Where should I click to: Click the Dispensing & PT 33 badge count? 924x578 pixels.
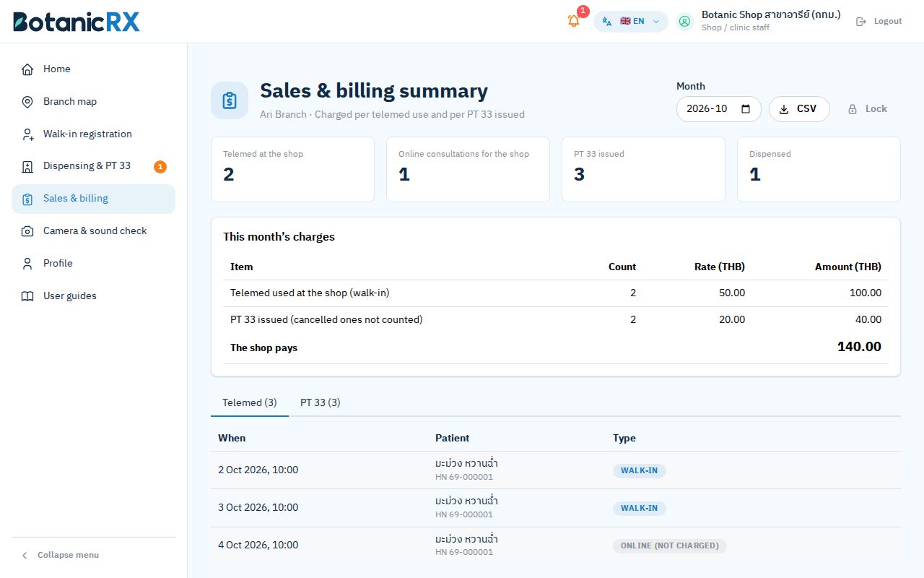160,167
